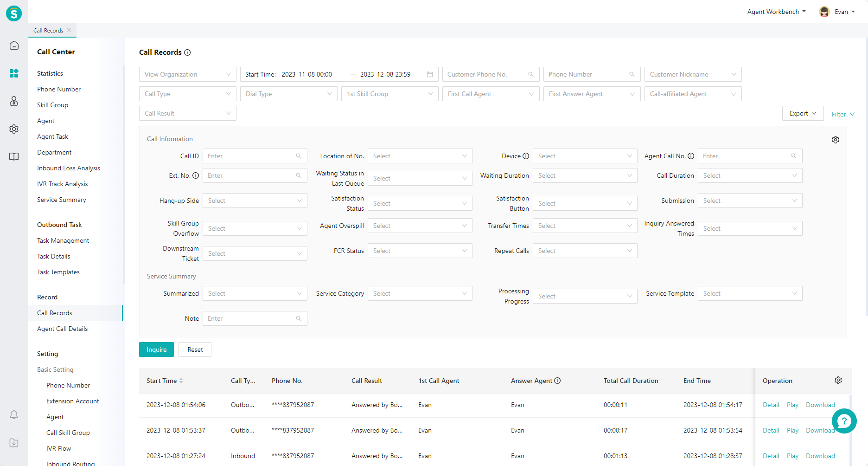Click search icon in Note field
Viewport: 868px width, 466px height.
(299, 318)
